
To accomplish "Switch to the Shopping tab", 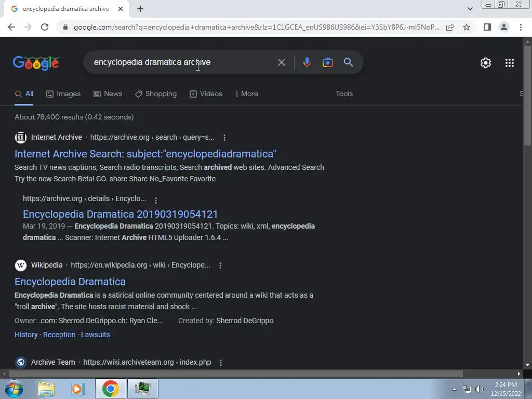I will coord(156,94).
